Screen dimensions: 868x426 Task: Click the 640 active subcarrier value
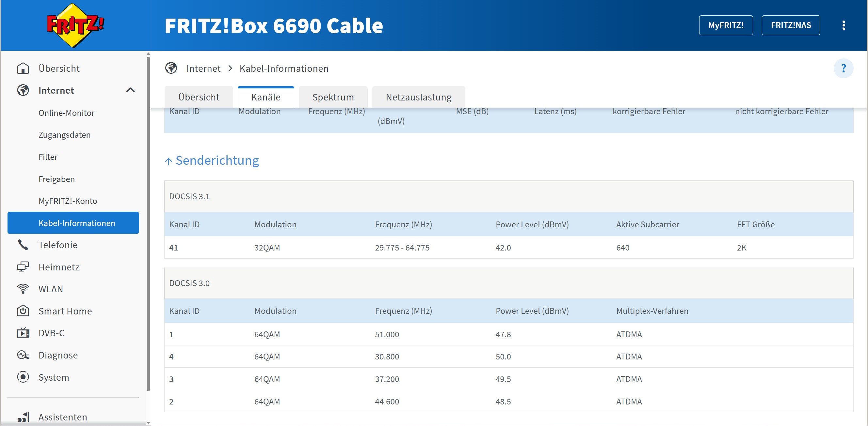tap(623, 248)
